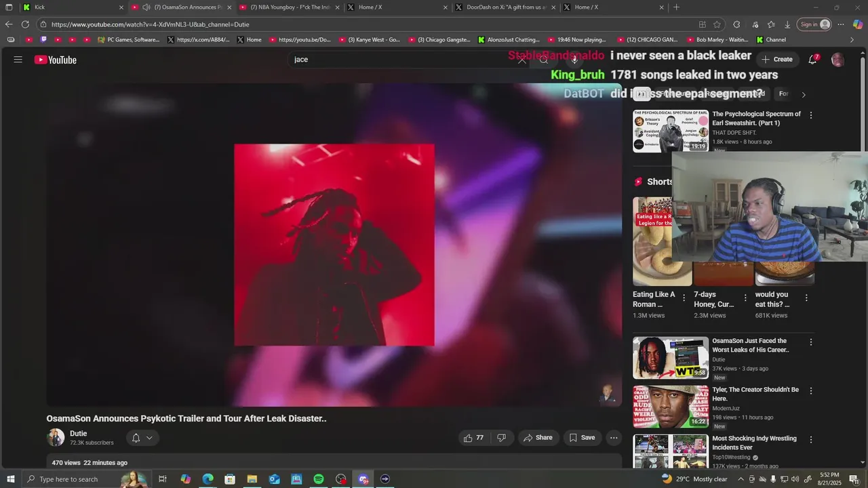The image size is (868, 488).
Task: Refresh the current page
Action: click(x=25, y=24)
